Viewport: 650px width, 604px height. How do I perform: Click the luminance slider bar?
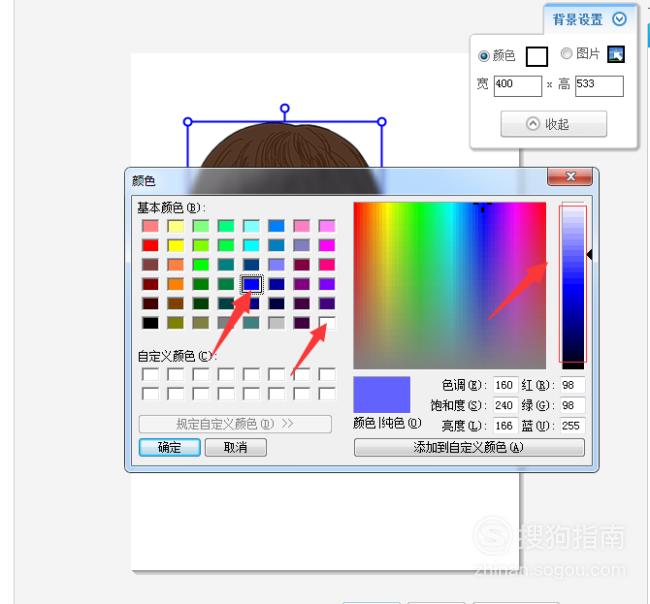pos(573,286)
